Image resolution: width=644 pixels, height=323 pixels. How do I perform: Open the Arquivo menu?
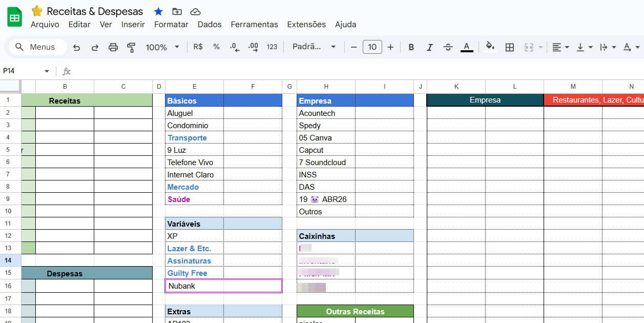point(45,25)
